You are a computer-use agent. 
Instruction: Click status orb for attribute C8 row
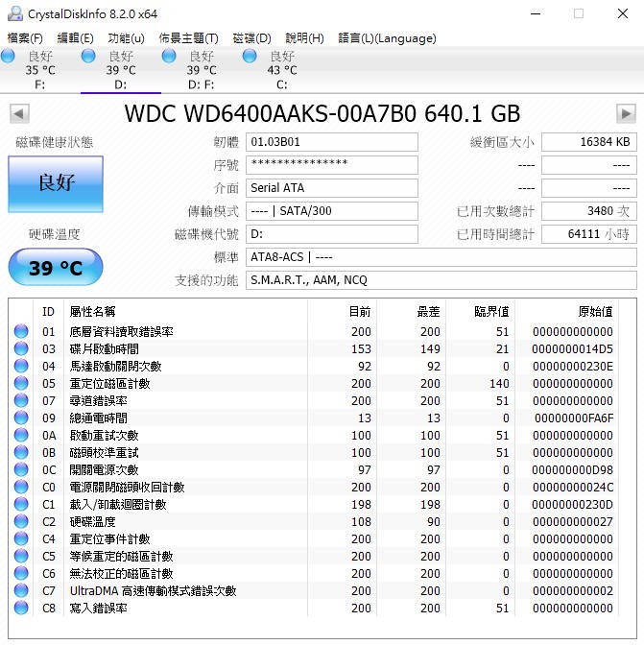[x=21, y=608]
